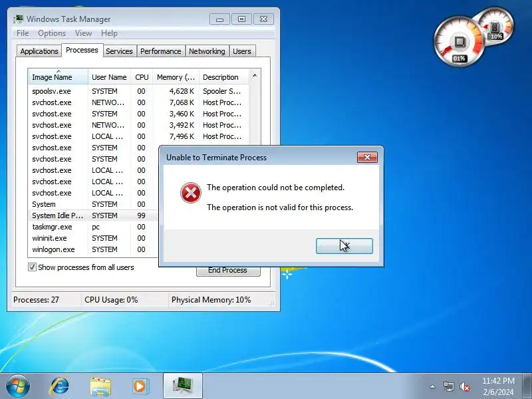The height and width of the screenshot is (399, 532).
Task: Click the 7,068 K memory cell
Action: [182, 102]
